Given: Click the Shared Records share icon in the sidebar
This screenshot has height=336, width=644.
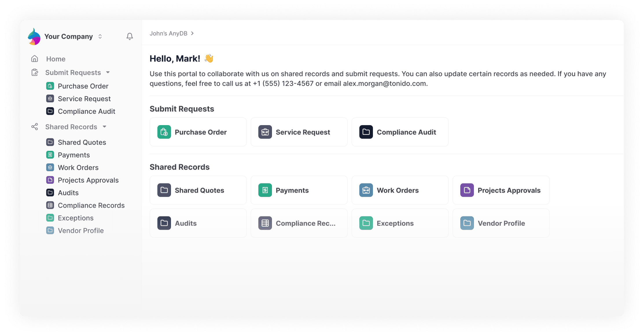Looking at the screenshot, I should (35, 127).
